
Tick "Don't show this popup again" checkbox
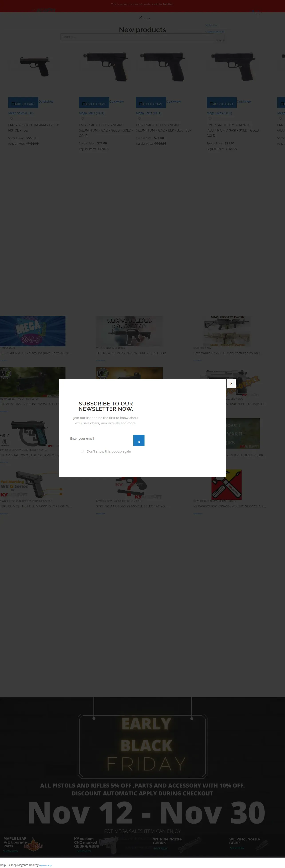coord(82,451)
